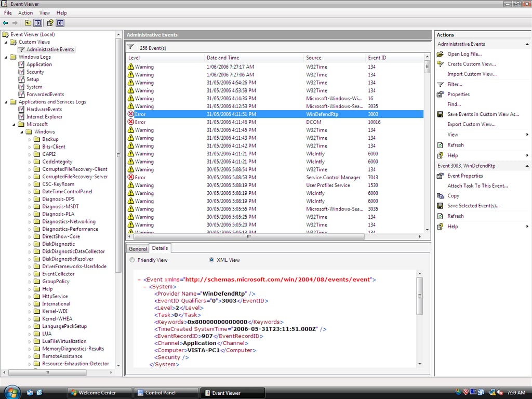Image resolution: width=532 pixels, height=399 pixels.
Task: Sort events by Date and Time column header
Action: [x=254, y=58]
